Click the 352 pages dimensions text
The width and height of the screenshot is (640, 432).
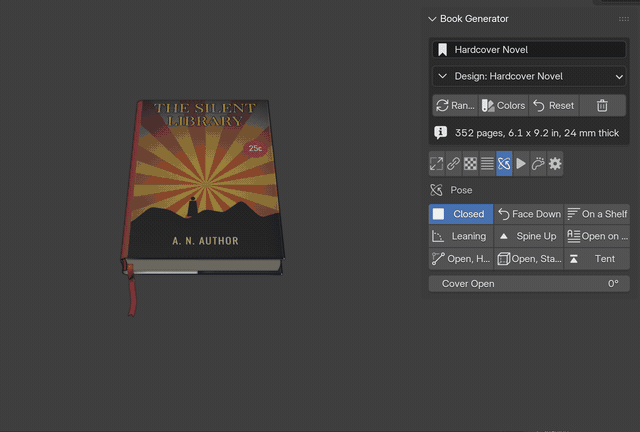tap(537, 133)
